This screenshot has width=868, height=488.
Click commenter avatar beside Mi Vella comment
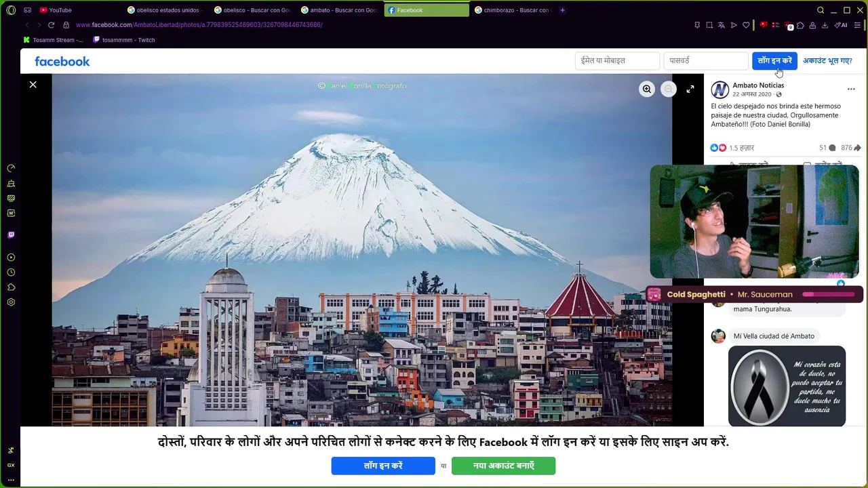[x=718, y=336]
